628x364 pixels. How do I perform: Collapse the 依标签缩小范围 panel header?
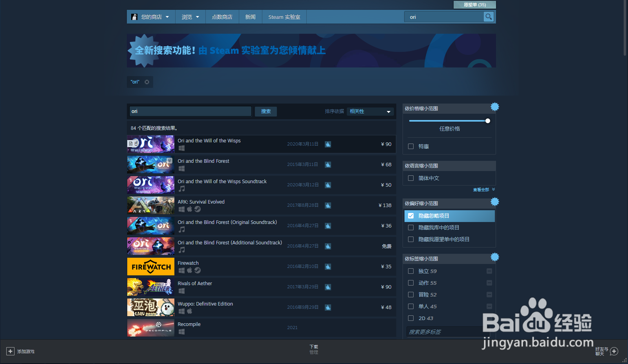tap(449, 259)
